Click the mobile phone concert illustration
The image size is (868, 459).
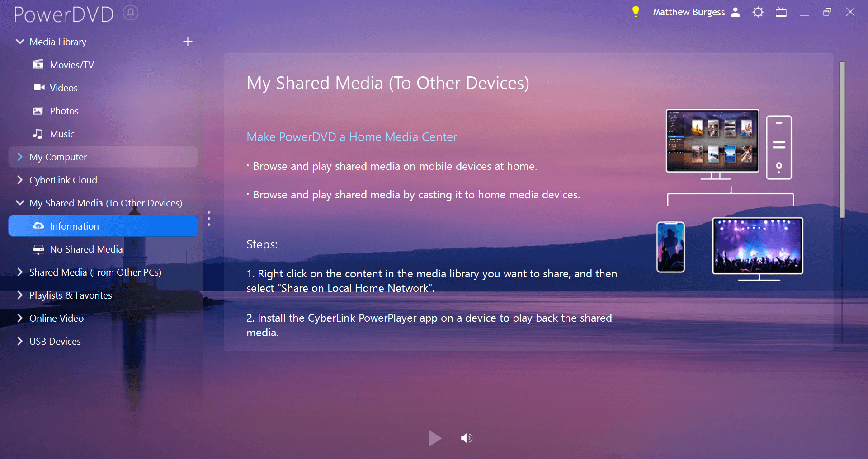pos(671,247)
